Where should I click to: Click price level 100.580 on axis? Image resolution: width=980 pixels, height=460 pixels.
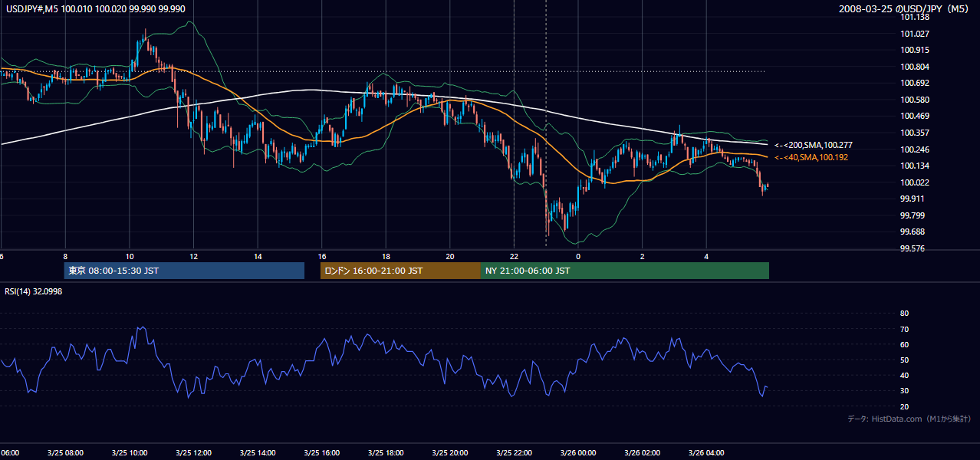914,100
